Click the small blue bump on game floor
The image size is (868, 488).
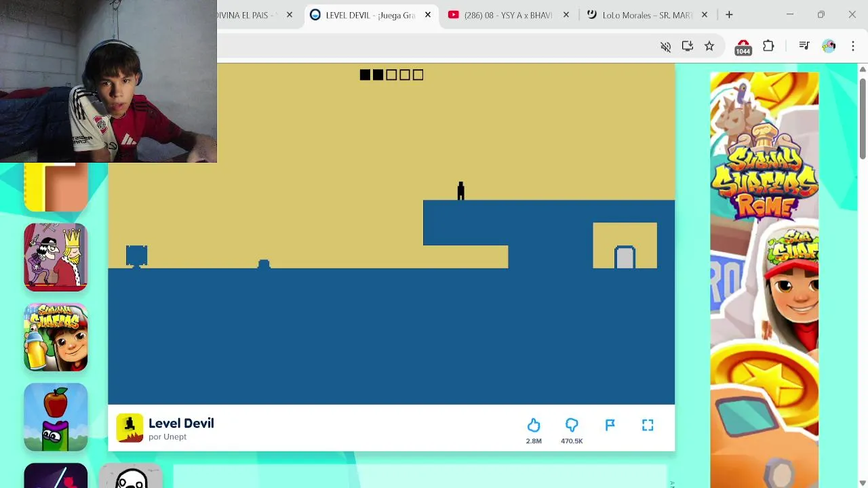(264, 264)
